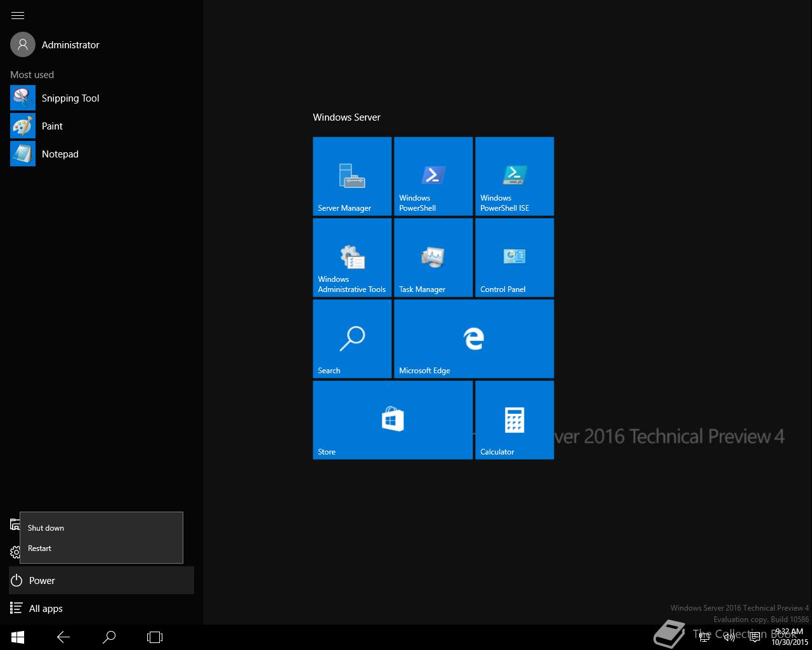Open the Action Center notification icon

coord(755,637)
